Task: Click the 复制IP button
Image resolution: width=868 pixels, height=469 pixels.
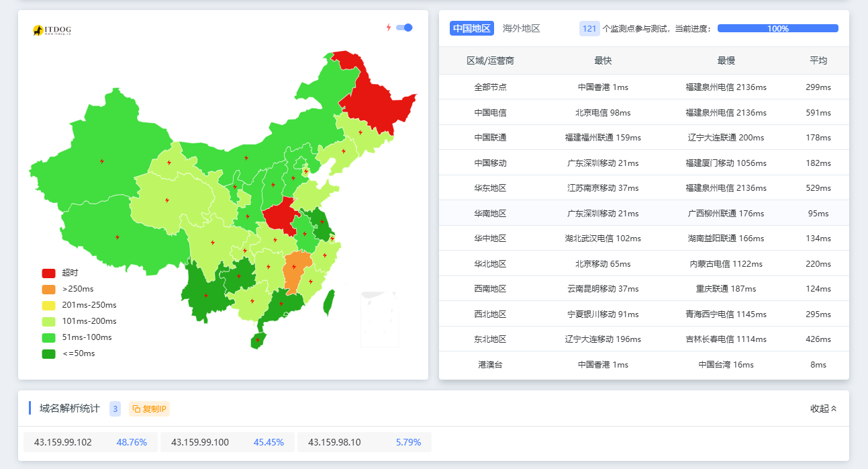Action: point(150,409)
